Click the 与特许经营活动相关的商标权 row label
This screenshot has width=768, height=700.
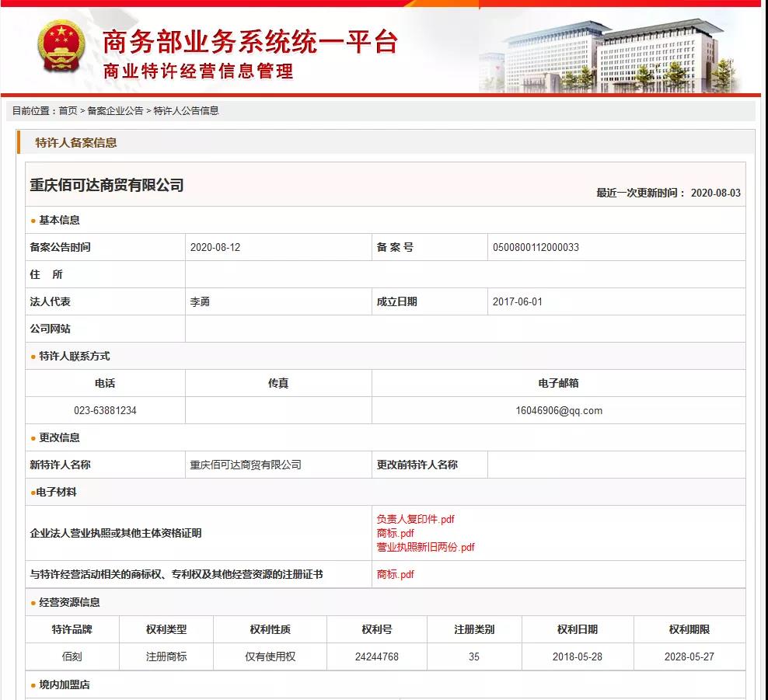coord(176,574)
